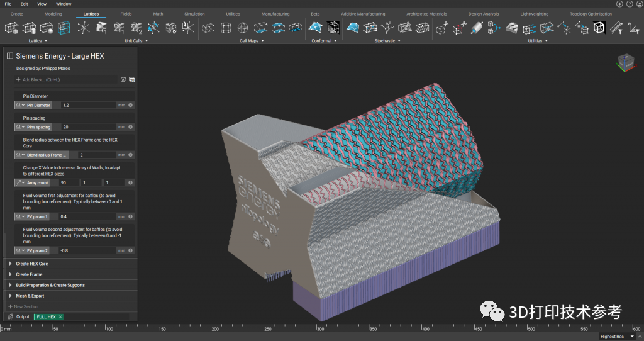Select the box lattice body icon
This screenshot has width=644, height=341.
click(11, 28)
